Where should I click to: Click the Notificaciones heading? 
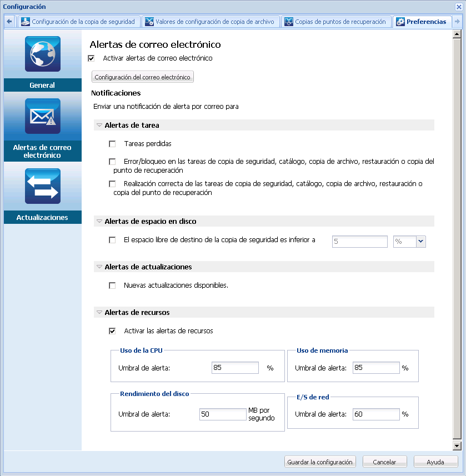tap(116, 93)
